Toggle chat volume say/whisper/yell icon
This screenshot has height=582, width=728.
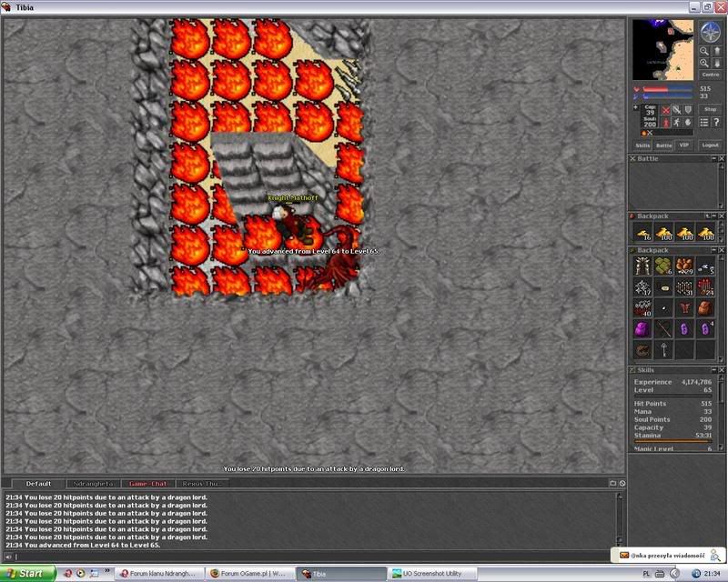8,557
